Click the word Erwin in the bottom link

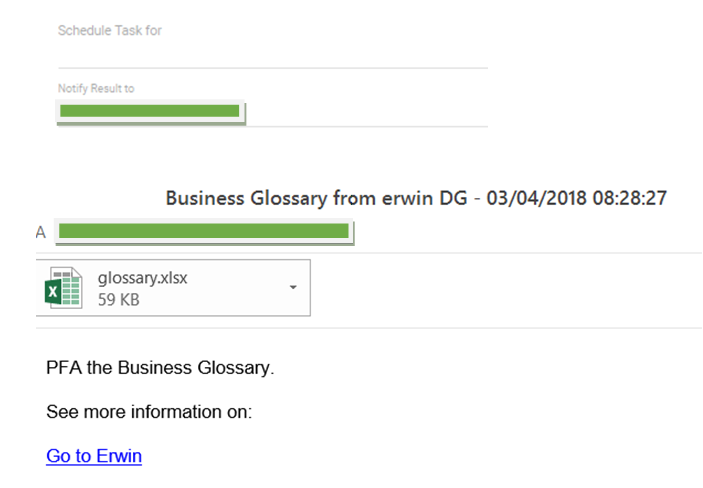[119, 456]
